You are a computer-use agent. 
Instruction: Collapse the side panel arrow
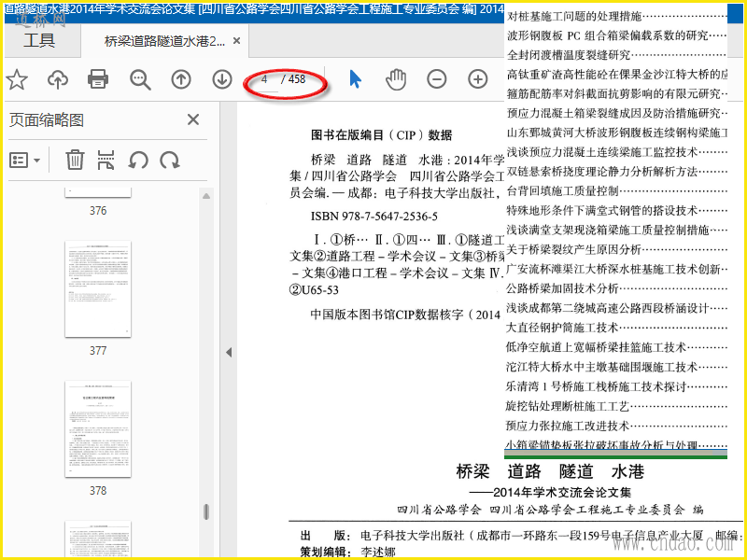click(229, 353)
